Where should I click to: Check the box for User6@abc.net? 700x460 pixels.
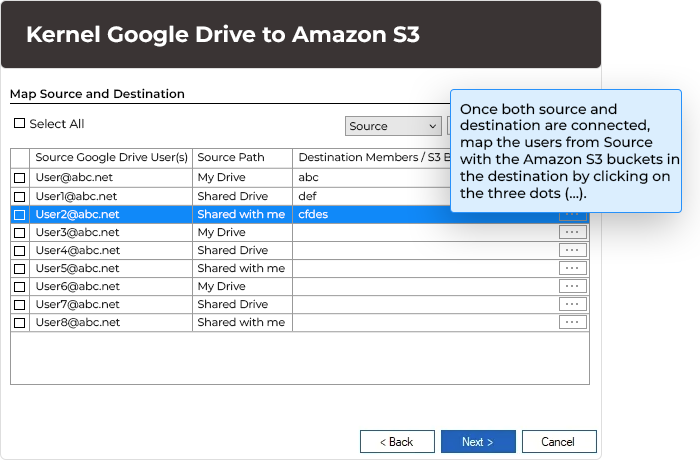coord(20,287)
